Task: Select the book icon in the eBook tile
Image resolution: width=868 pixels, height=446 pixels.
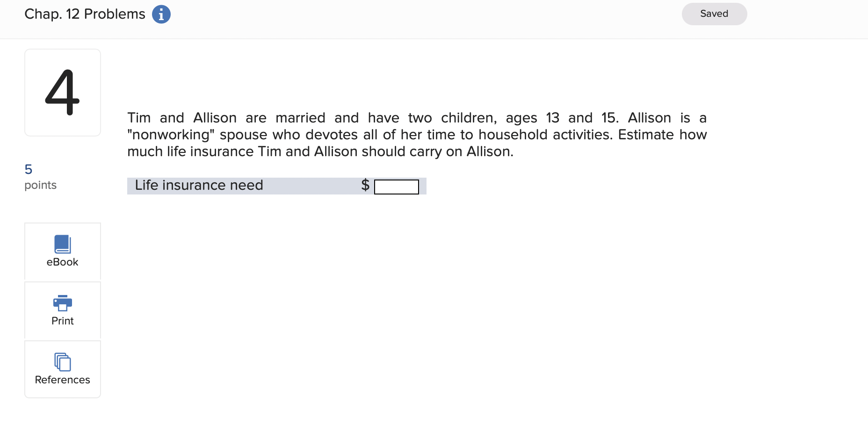Action: (x=62, y=243)
